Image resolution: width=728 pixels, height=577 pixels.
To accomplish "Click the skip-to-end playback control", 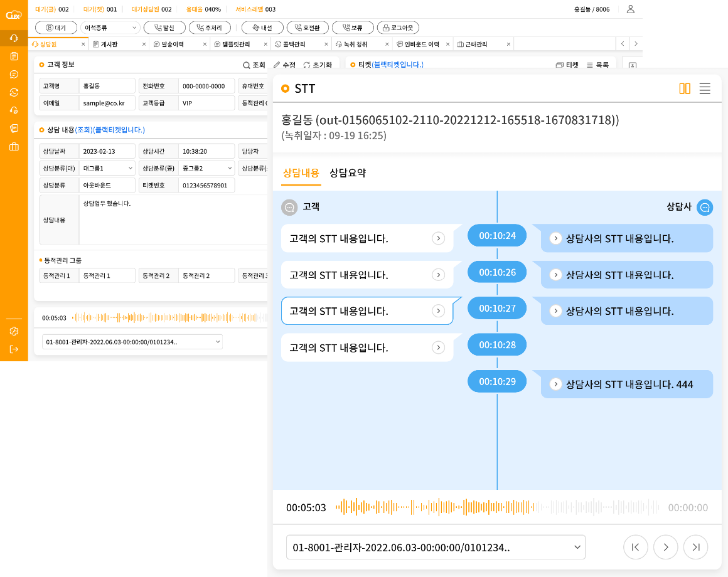I will [x=695, y=547].
